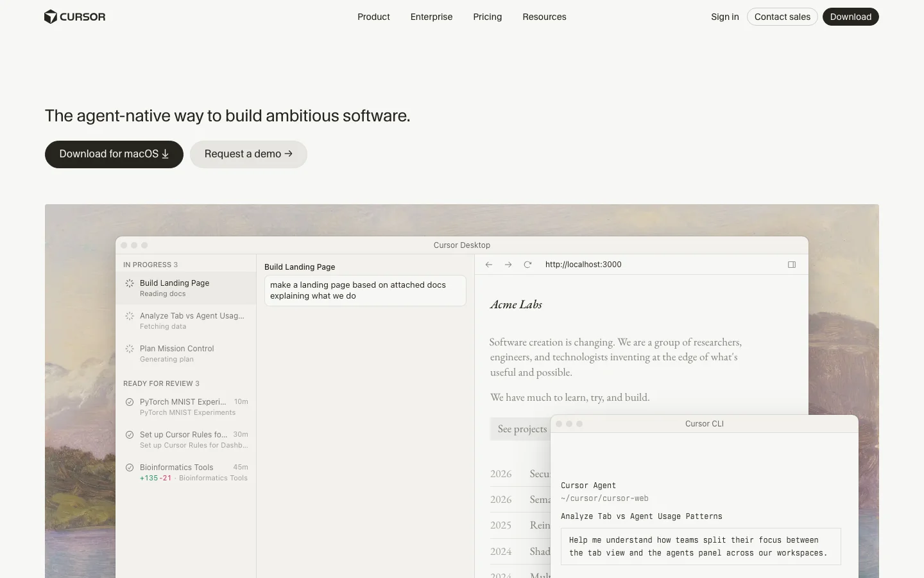924x578 pixels.
Task: Click the See projects button in preview
Action: tap(520, 428)
